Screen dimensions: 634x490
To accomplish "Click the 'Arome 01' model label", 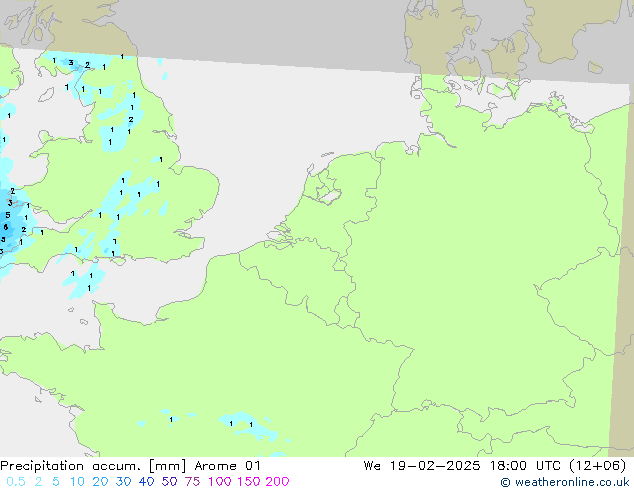I will click(227, 466).
